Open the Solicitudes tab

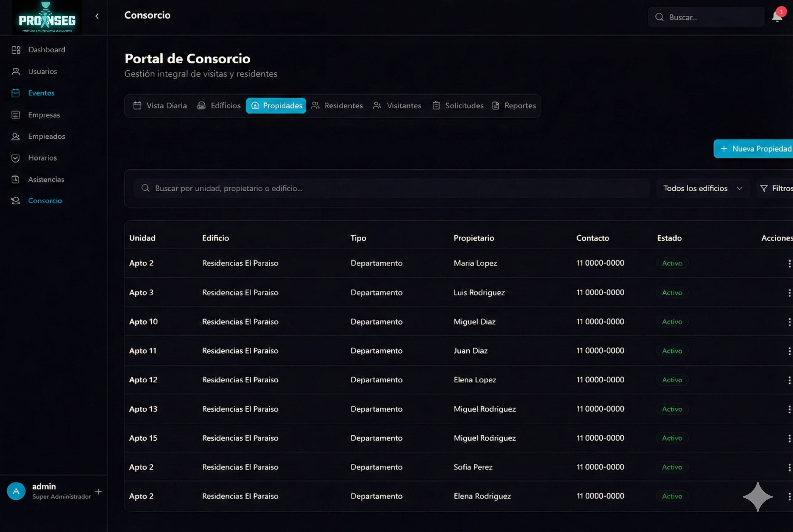pos(458,105)
